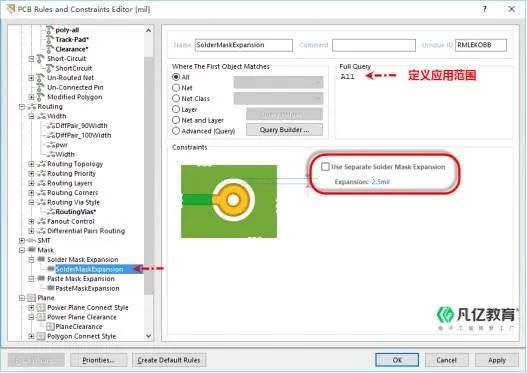Click the Plane category icon
Viewport: 527px width, 373px height.
click(32, 298)
